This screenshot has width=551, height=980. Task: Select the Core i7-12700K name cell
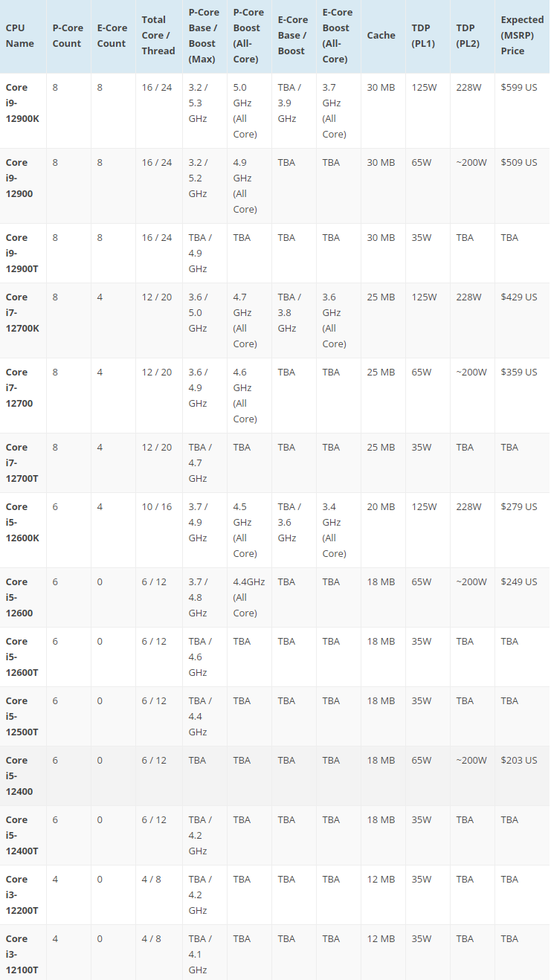(22, 312)
